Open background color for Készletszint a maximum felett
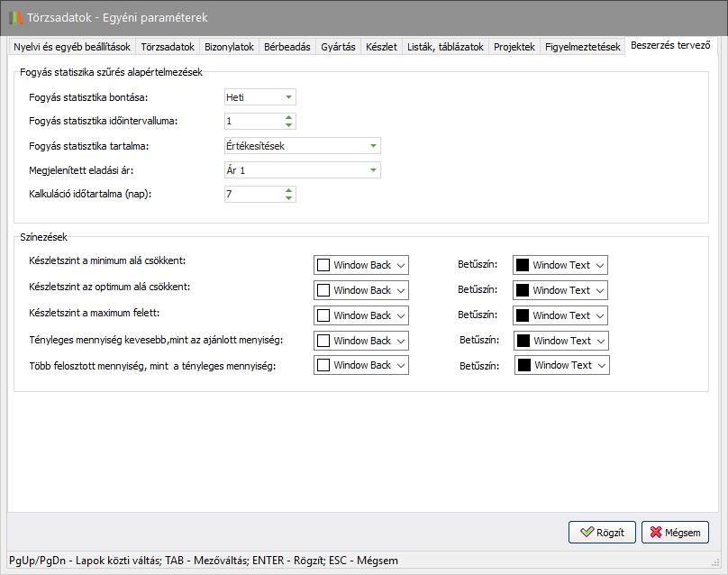728x575 pixels. click(x=361, y=315)
